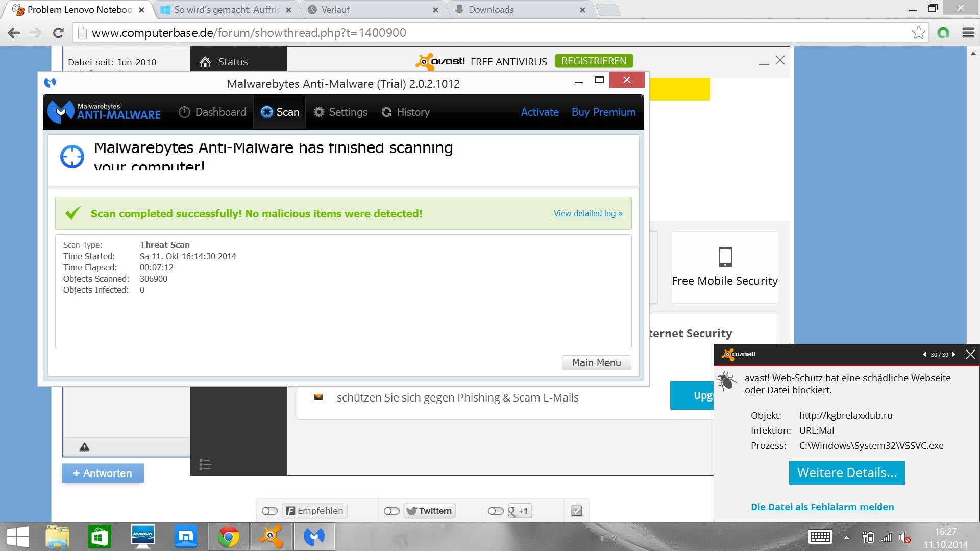The height and width of the screenshot is (551, 980).
Task: Click the avast Status home icon
Action: 205,62
